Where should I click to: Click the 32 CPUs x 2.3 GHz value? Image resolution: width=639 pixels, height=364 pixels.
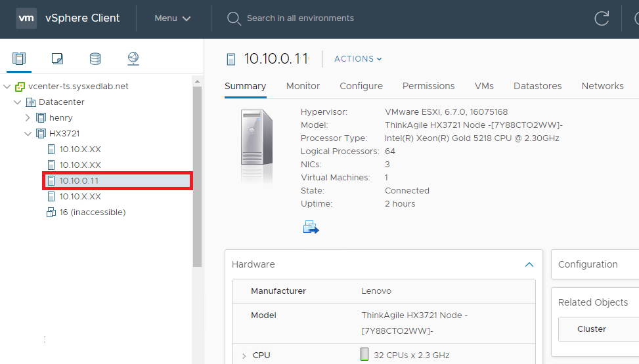pyautogui.click(x=411, y=355)
